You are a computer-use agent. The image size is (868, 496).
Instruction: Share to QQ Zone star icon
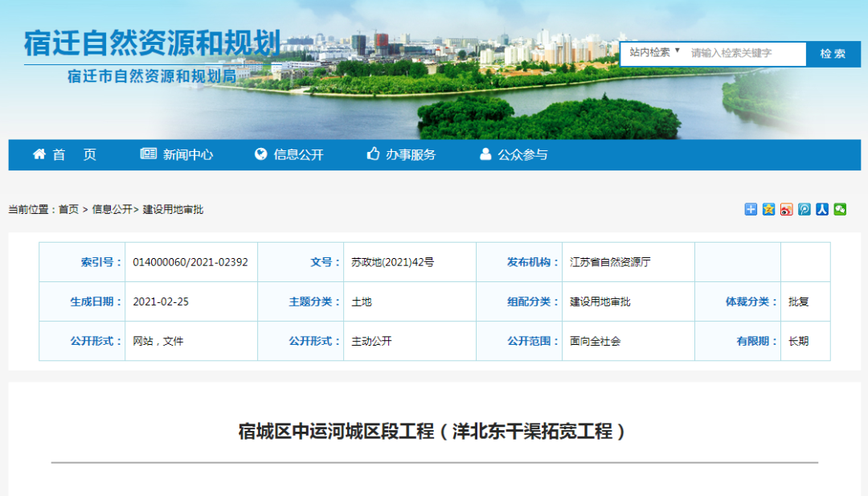coord(768,209)
